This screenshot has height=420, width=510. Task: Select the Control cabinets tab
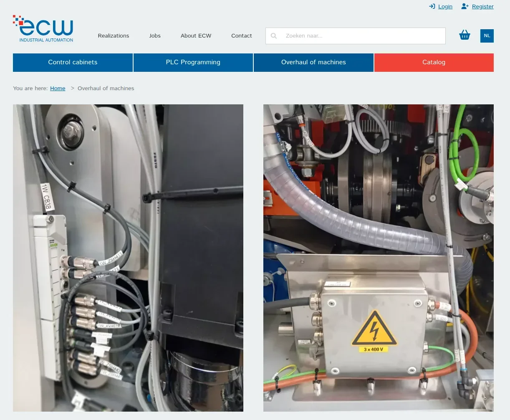point(73,62)
